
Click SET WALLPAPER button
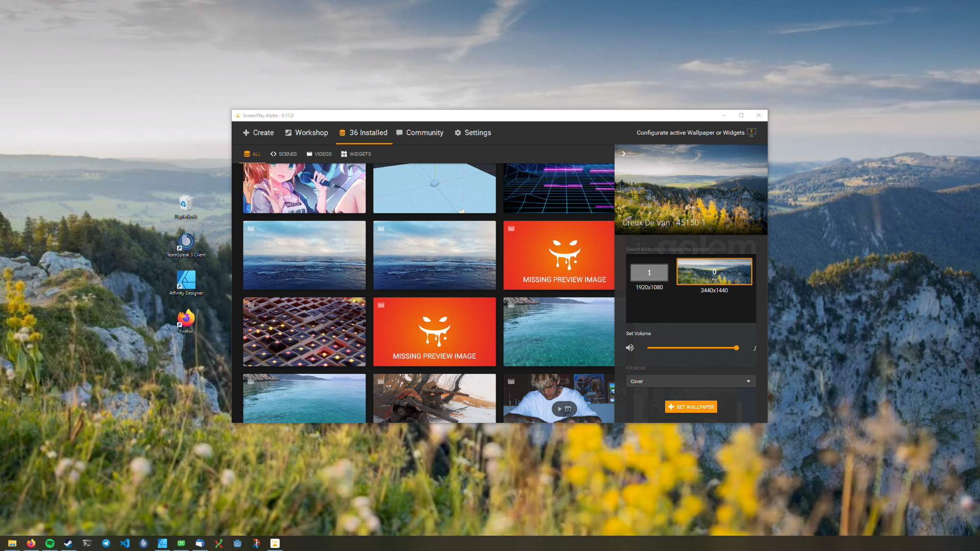pyautogui.click(x=691, y=406)
